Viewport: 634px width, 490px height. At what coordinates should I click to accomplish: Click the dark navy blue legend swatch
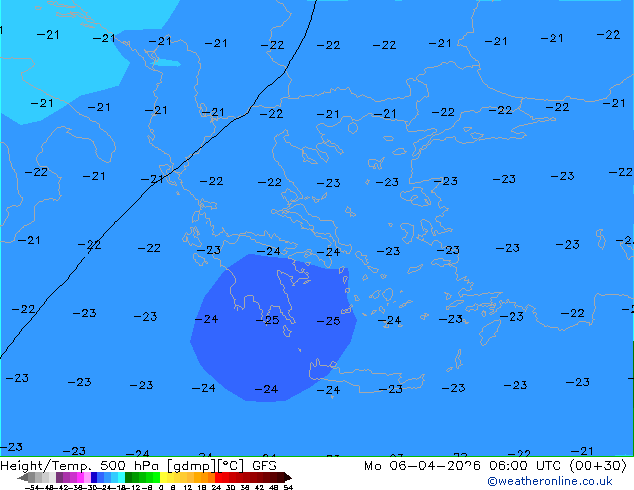pyautogui.click(x=94, y=477)
